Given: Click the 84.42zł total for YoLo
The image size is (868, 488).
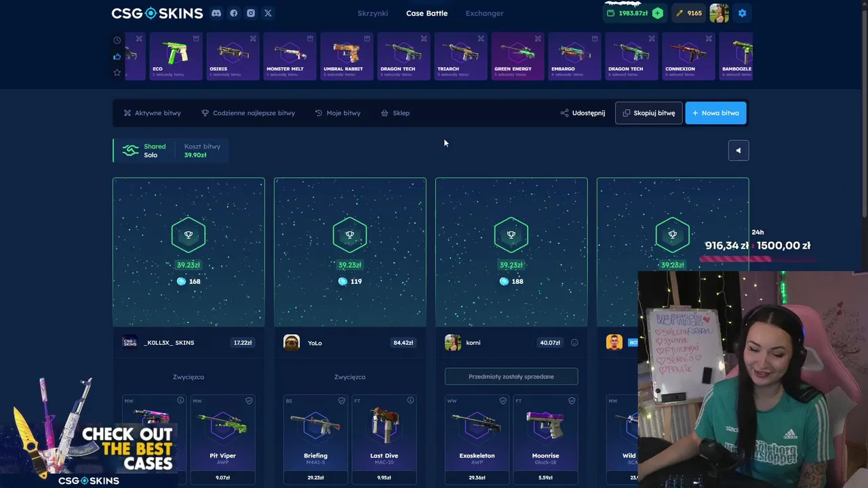Looking at the screenshot, I should 403,343.
